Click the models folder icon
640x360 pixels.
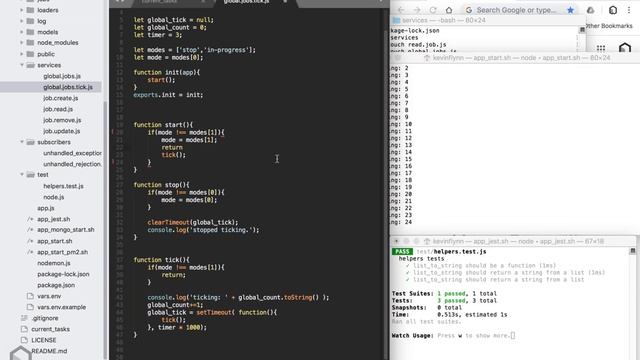coord(30,32)
